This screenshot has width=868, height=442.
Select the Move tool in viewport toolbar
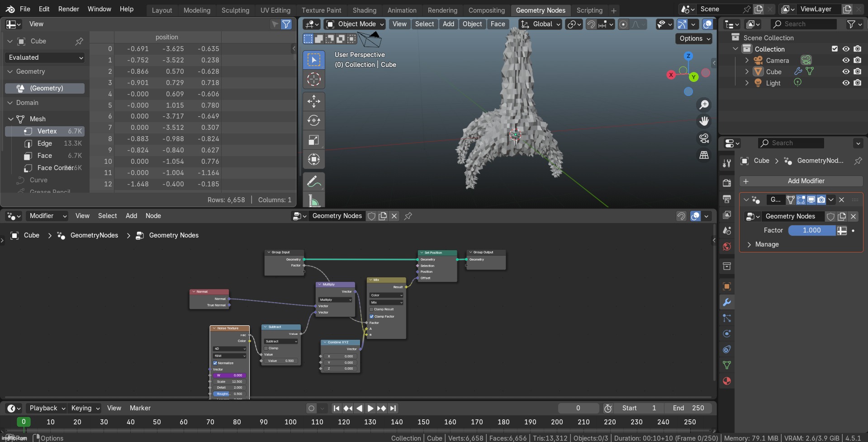(x=313, y=101)
